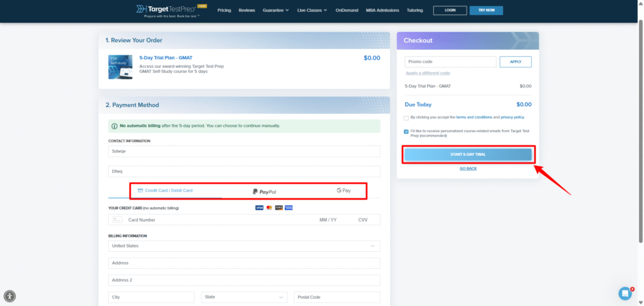The width and height of the screenshot is (644, 306).
Task: Click the $0.00 price in Review Your Order
Action: tap(372, 58)
